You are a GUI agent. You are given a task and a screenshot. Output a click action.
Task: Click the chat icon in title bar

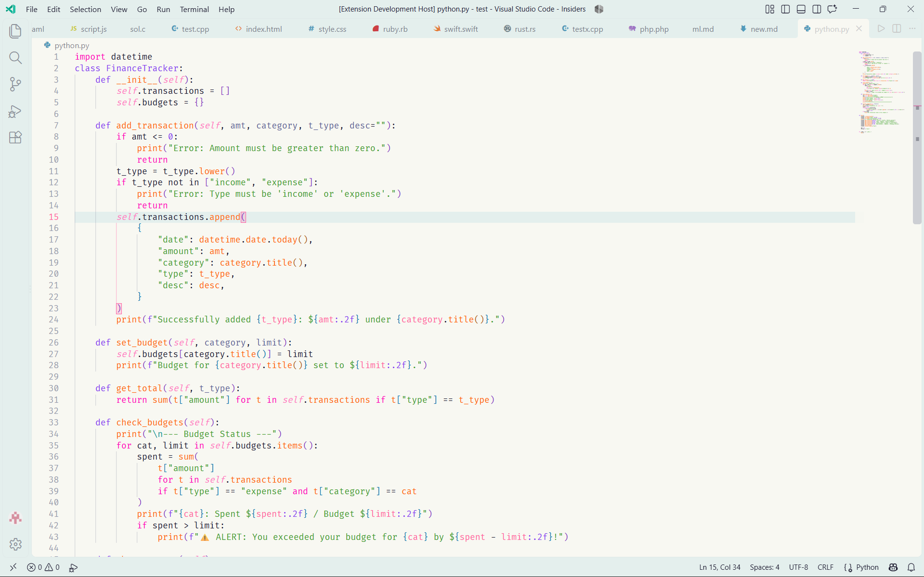[x=833, y=9]
